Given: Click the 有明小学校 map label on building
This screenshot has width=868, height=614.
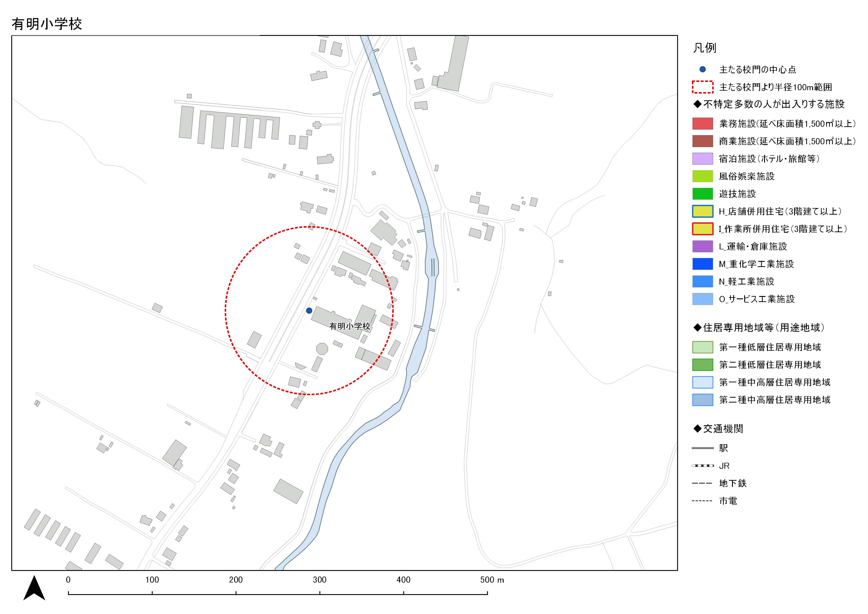Looking at the screenshot, I should pos(350,326).
